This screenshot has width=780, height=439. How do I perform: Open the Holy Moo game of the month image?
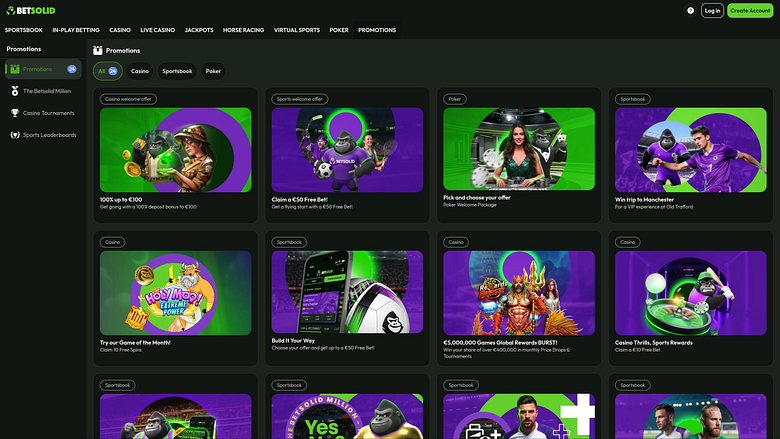coord(176,293)
